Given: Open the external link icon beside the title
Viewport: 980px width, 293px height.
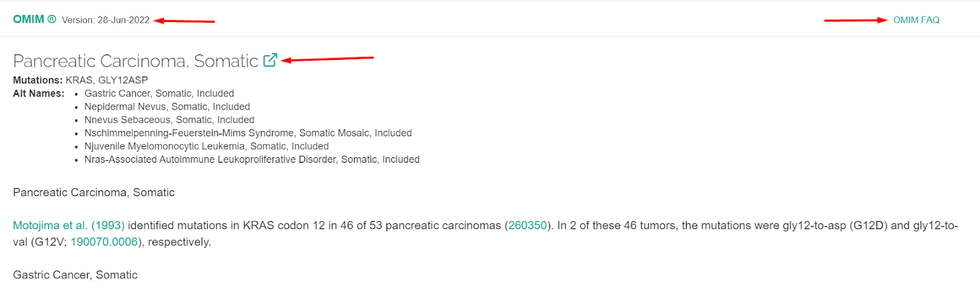Looking at the screenshot, I should pos(270,60).
